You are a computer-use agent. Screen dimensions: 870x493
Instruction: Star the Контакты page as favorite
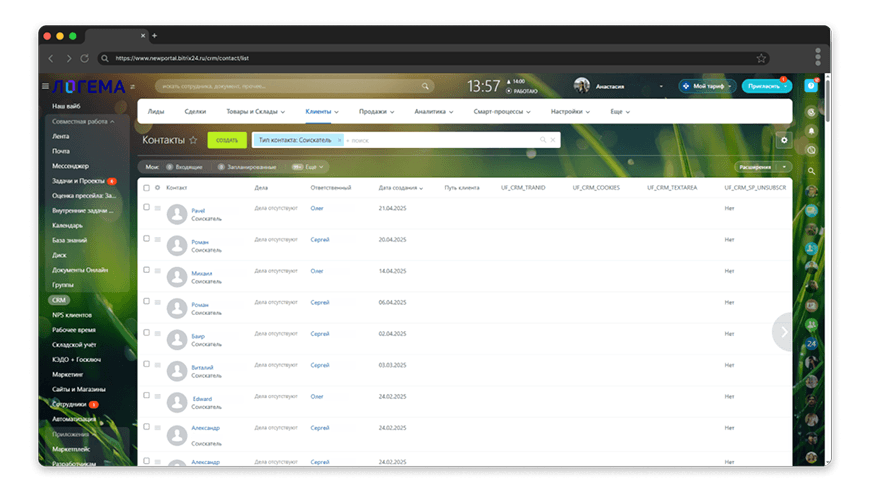pos(193,140)
